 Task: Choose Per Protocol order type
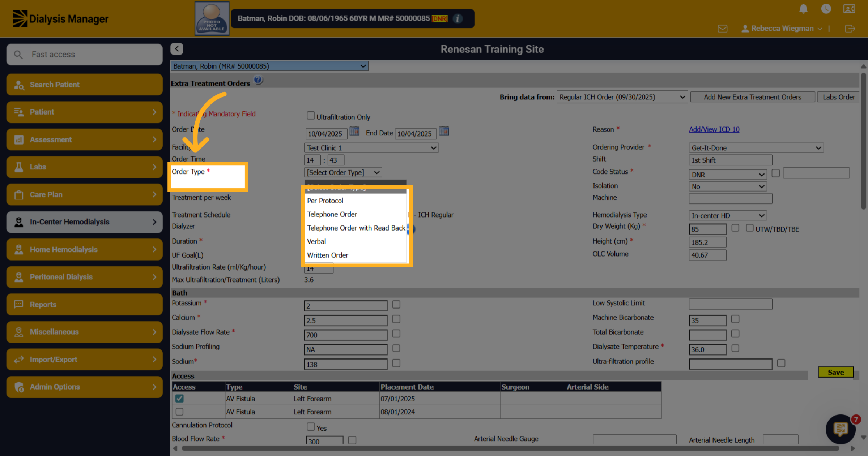tap(356, 201)
